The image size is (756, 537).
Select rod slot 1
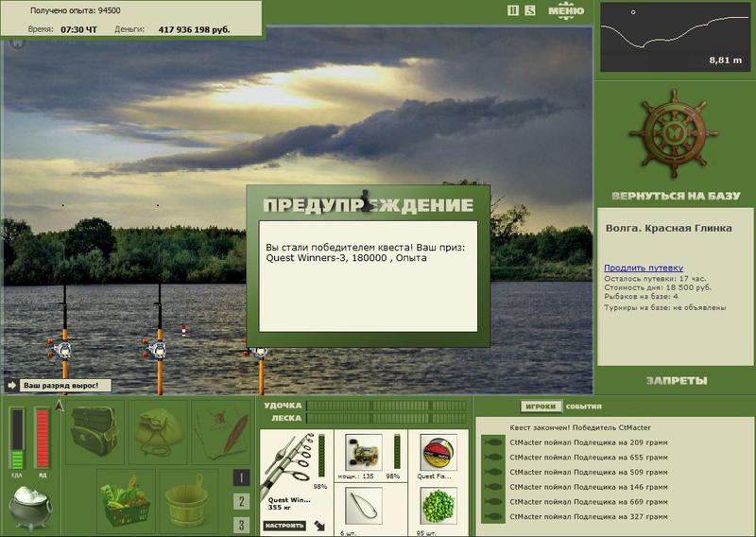click(x=241, y=477)
